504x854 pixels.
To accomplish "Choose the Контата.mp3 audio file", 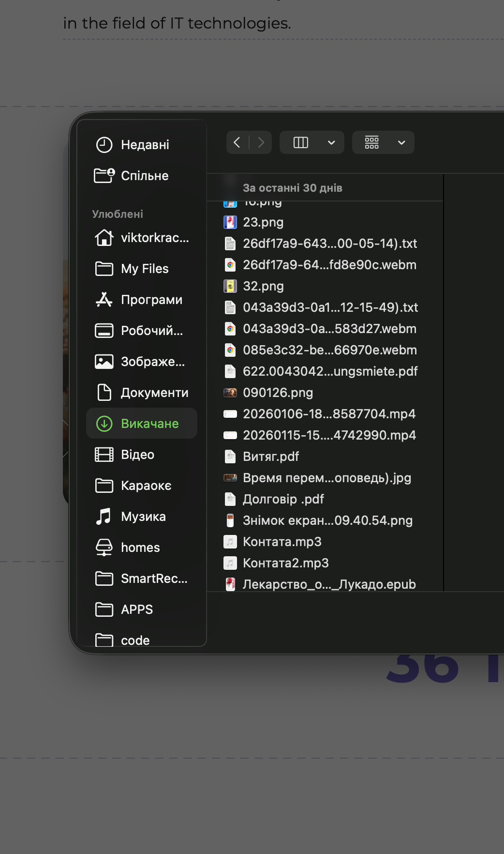I will tap(282, 542).
